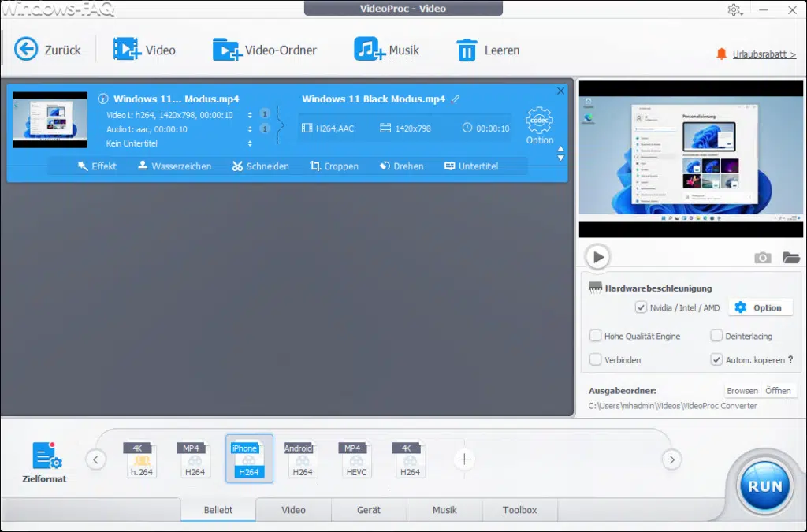Image resolution: width=807 pixels, height=532 pixels.
Task: Open the Urlaubsrabatt link
Action: pos(764,54)
